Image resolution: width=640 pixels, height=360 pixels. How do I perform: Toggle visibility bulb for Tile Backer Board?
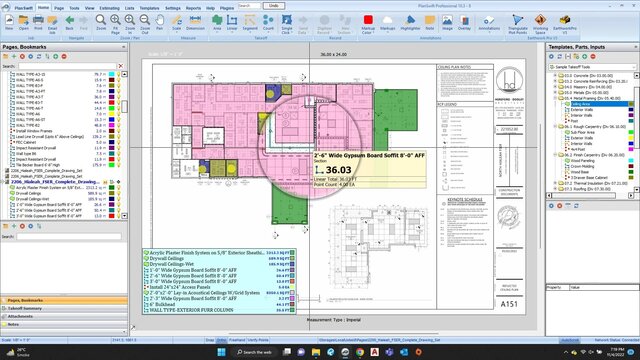(119, 165)
